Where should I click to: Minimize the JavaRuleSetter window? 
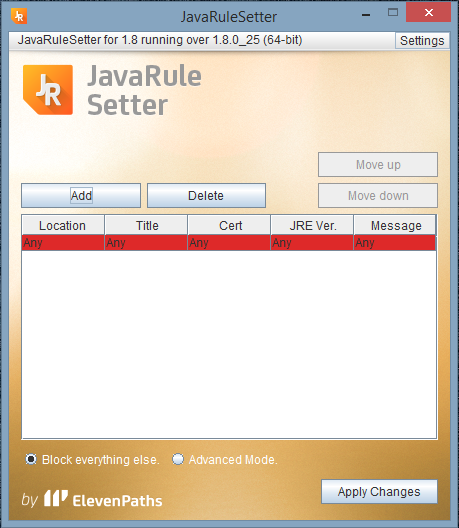pos(366,15)
